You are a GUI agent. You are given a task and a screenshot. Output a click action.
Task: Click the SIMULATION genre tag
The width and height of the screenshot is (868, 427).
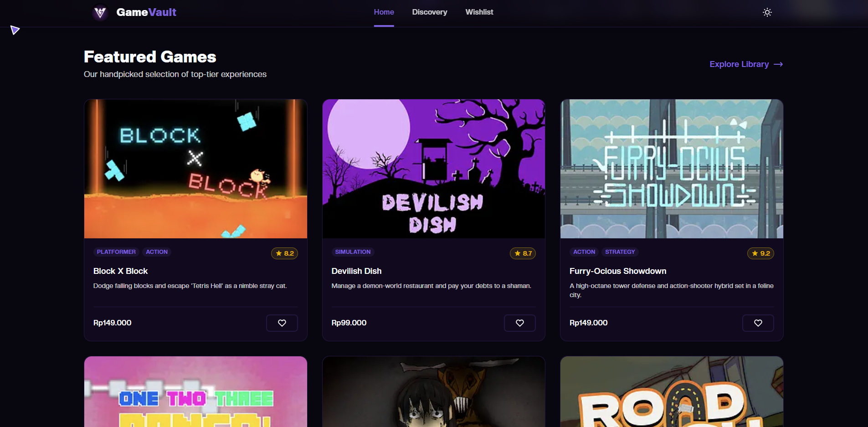(353, 252)
